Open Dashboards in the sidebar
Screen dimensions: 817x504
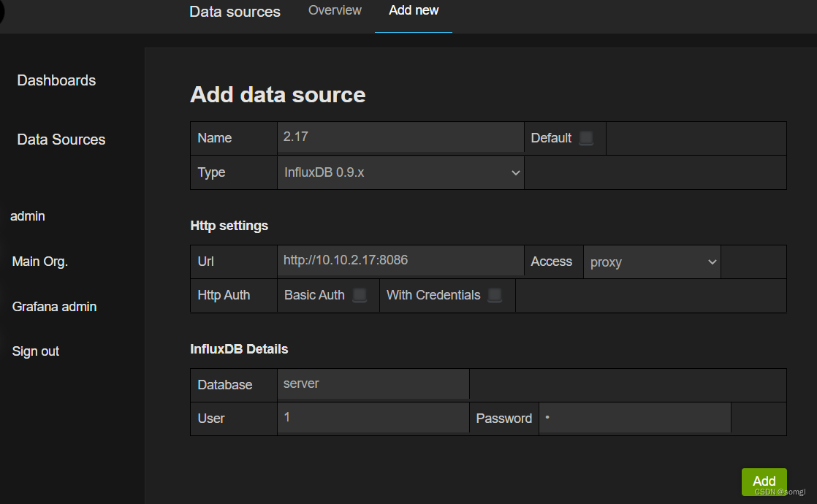[x=56, y=80]
